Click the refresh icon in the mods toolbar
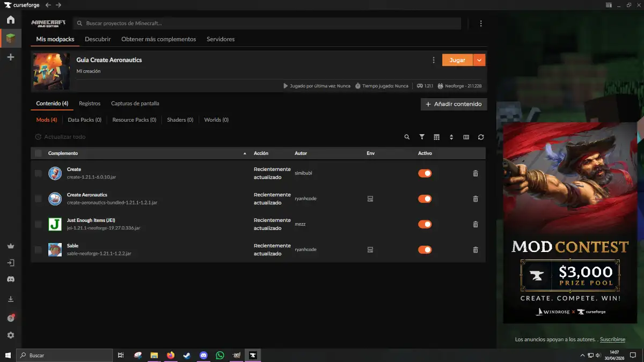 click(x=481, y=137)
